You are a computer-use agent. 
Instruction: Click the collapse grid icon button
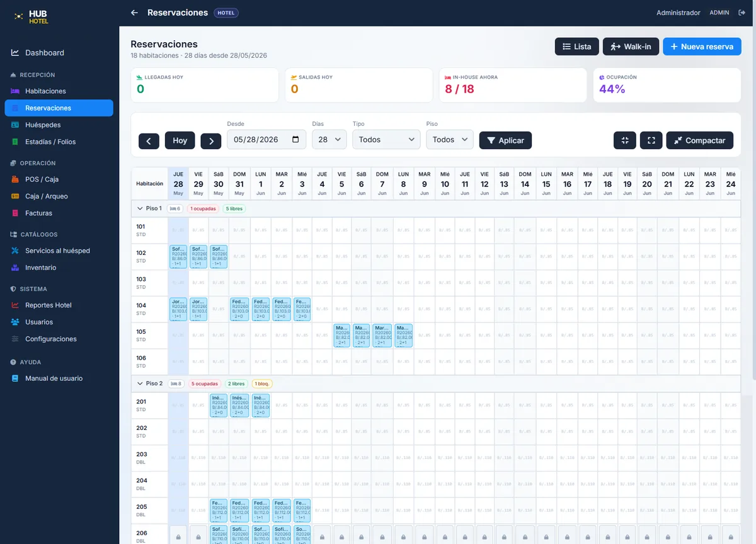pyautogui.click(x=625, y=140)
